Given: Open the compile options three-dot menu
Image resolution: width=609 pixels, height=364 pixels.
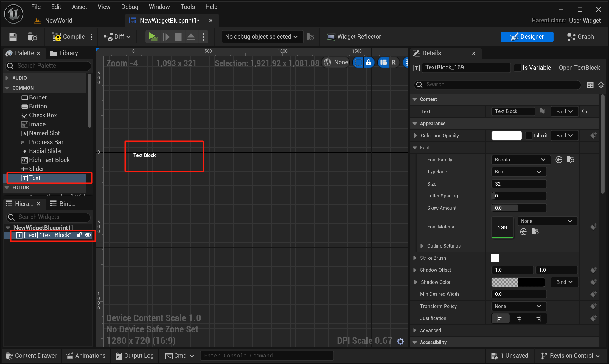Looking at the screenshot, I should (92, 37).
